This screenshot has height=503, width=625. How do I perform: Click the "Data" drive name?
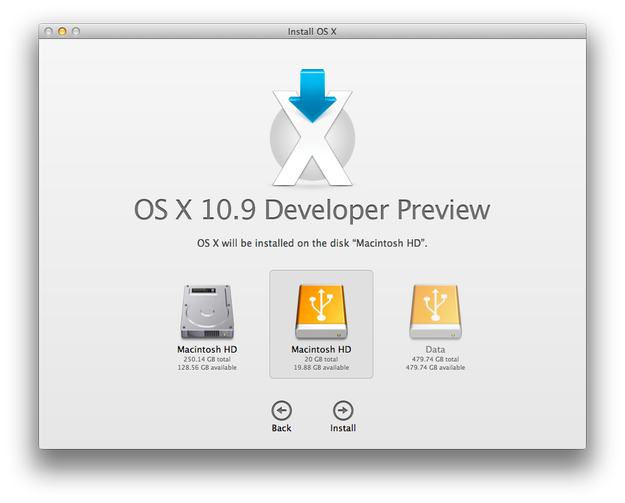435,350
